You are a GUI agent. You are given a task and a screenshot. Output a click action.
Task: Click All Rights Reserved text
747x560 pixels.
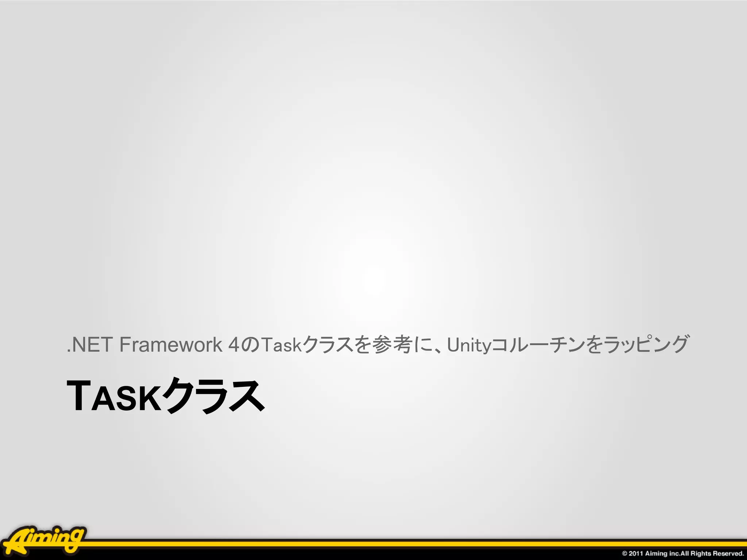(712, 553)
